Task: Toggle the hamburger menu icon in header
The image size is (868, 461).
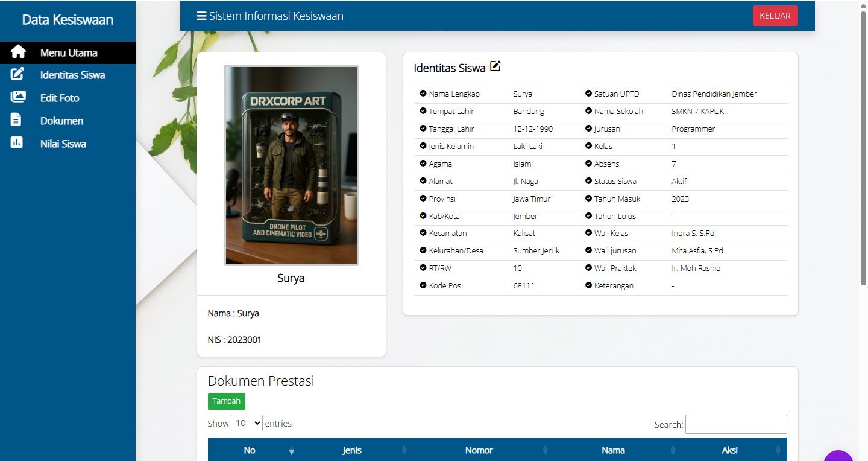Action: tap(201, 16)
